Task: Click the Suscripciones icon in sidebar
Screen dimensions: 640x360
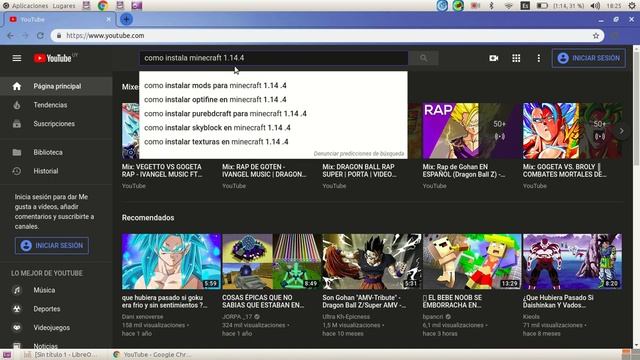Action: (17, 124)
